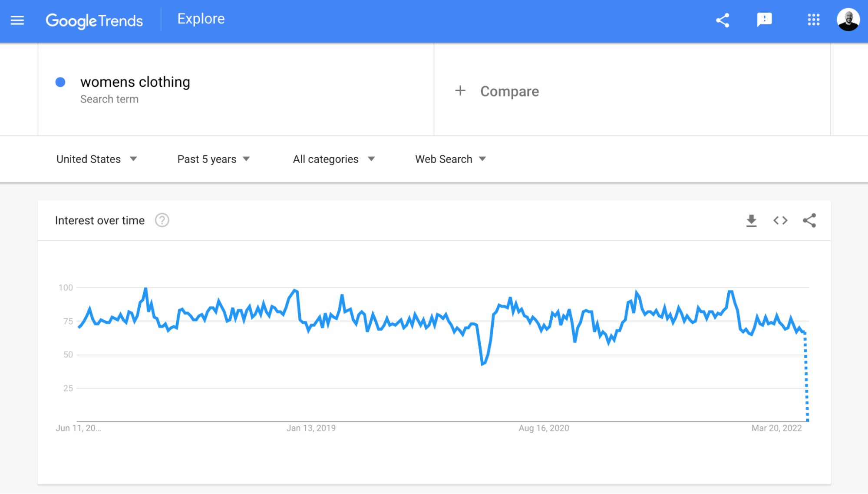Click the blue dot next to womens clothing
868x494 pixels.
tap(61, 82)
